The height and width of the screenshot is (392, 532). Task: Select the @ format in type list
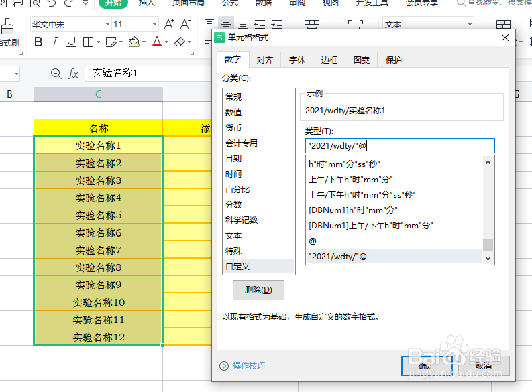tap(394, 241)
